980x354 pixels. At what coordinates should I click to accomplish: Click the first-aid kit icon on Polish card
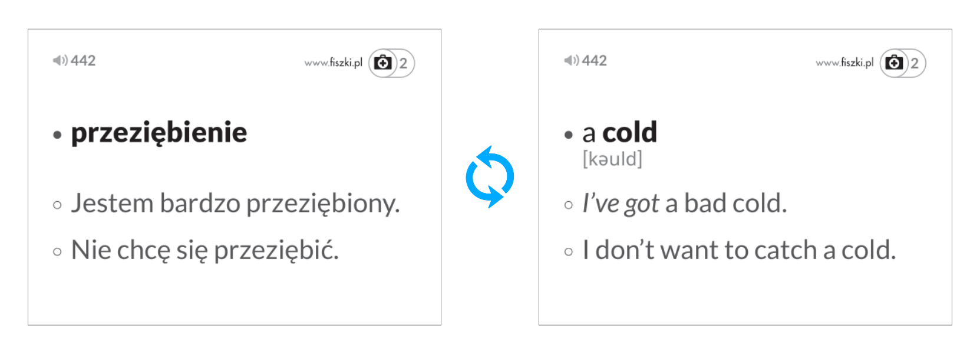[x=383, y=63]
